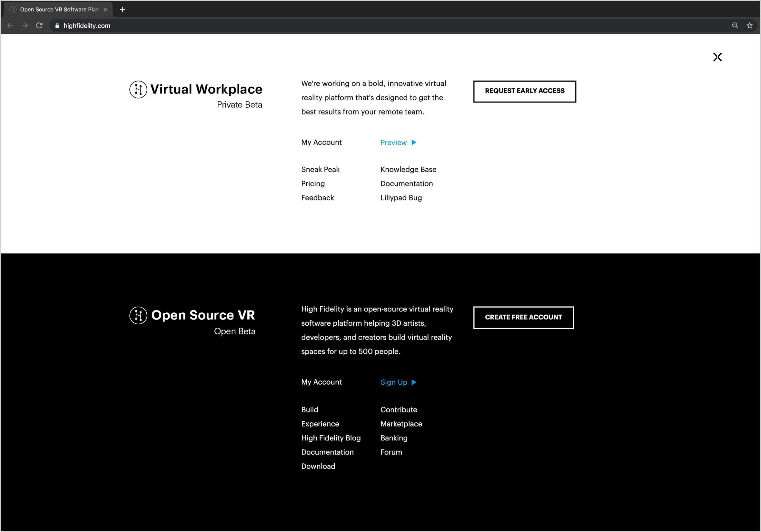
Task: Click the lock icon in the address bar
Action: pyautogui.click(x=57, y=25)
